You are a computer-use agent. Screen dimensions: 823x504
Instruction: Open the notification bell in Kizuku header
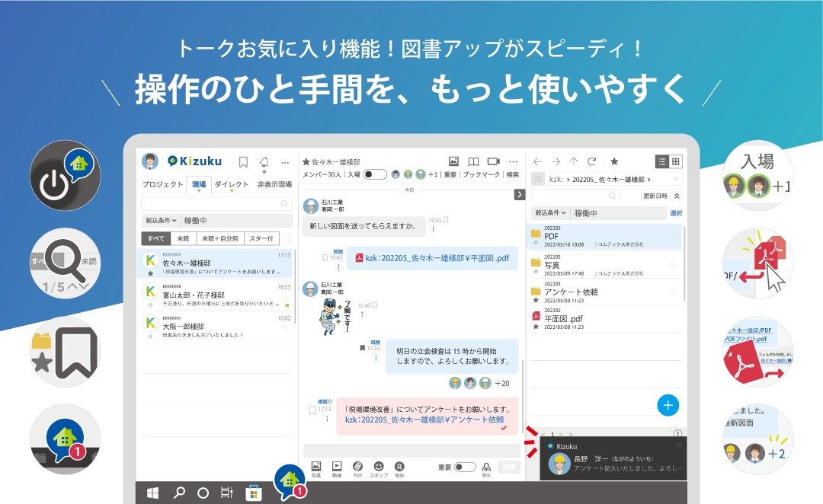264,161
